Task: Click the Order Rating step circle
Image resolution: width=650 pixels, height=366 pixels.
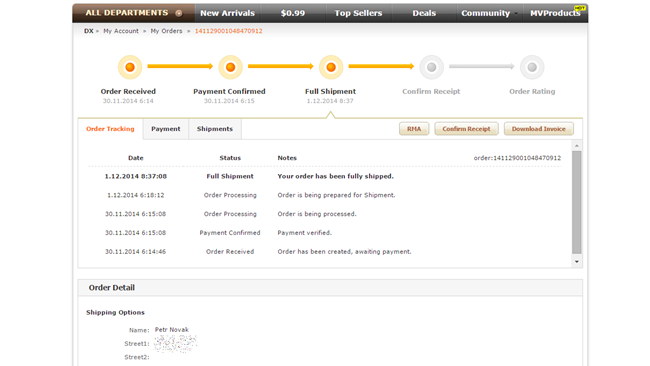Action: 532,67
